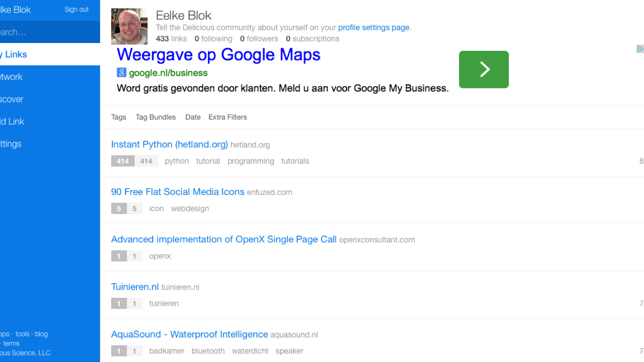Expand the Date filter

pos(193,117)
